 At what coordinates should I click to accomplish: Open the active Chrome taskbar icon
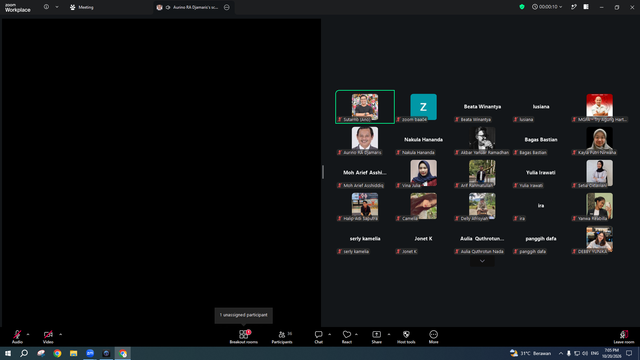(x=123, y=353)
